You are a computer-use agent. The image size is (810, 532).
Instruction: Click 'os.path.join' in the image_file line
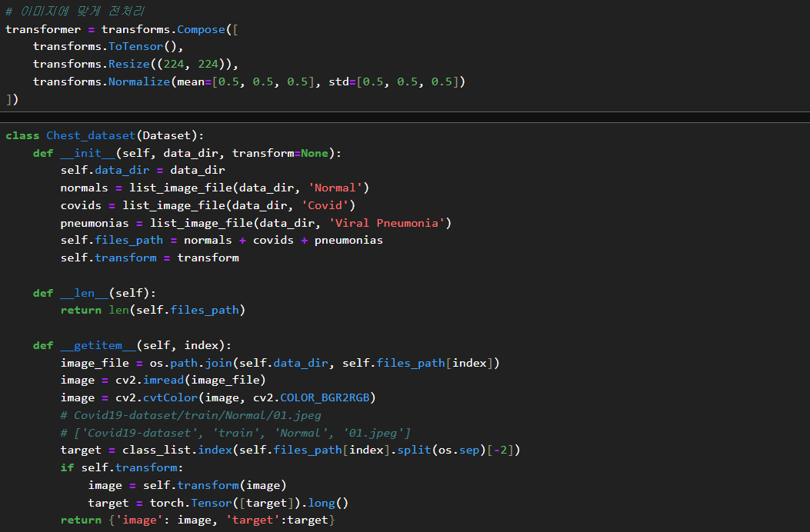pyautogui.click(x=191, y=363)
